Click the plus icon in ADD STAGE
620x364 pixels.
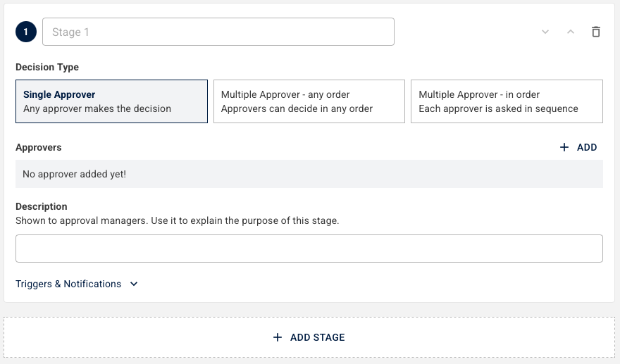tap(278, 337)
